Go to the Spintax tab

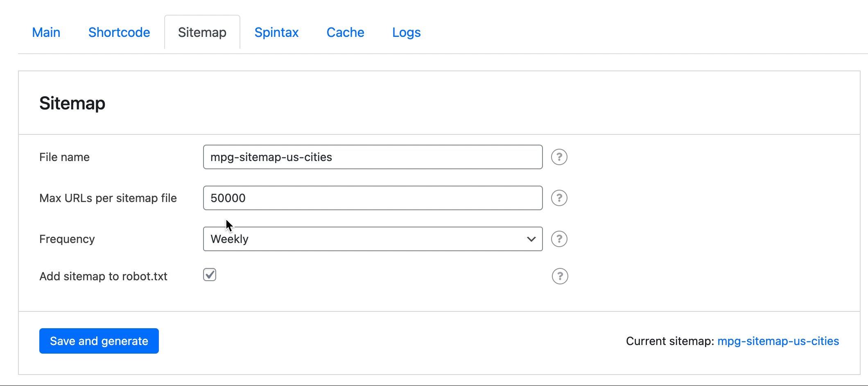pyautogui.click(x=276, y=32)
